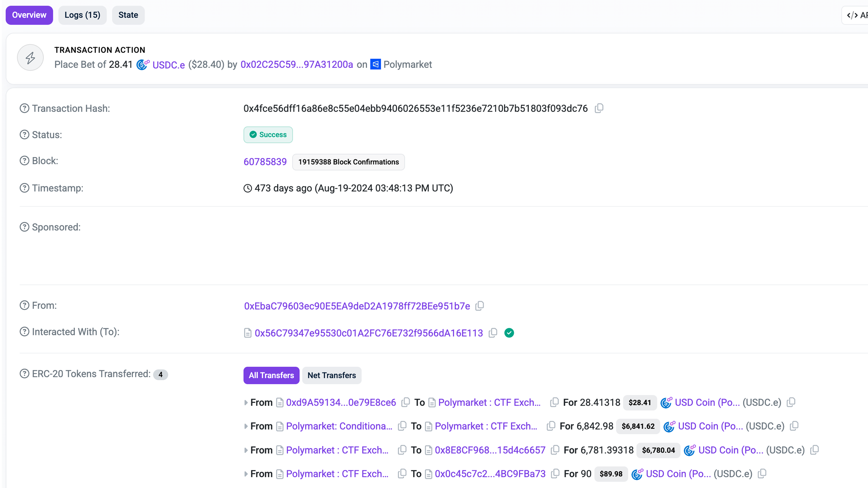Copy the 0xd9A59134...0e79E8ce6 sender address
Viewport: 868px width, 488px height.
click(406, 402)
